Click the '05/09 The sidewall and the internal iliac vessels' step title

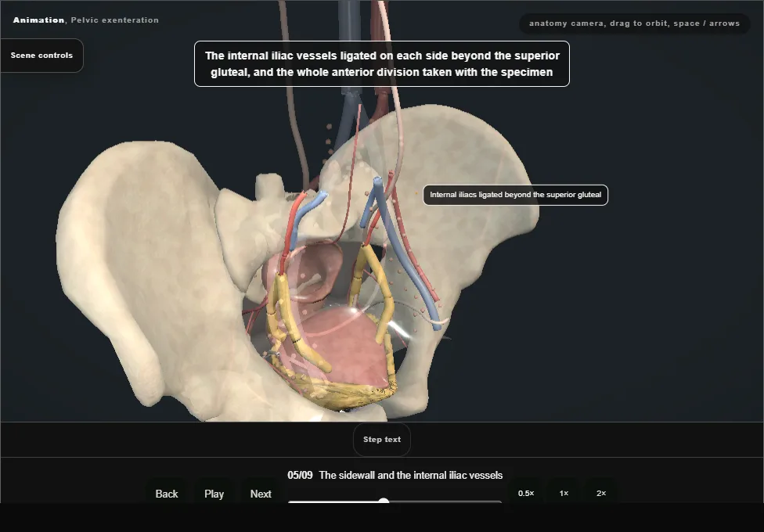pos(395,476)
